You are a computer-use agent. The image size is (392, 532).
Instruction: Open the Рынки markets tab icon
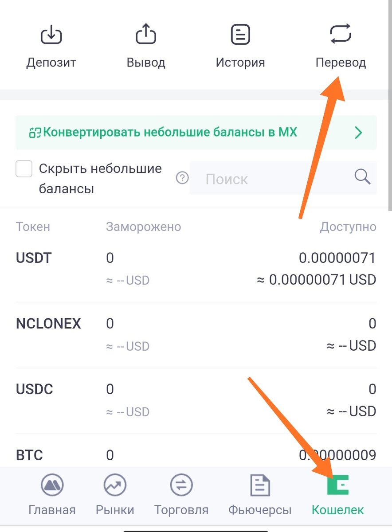tap(115, 485)
